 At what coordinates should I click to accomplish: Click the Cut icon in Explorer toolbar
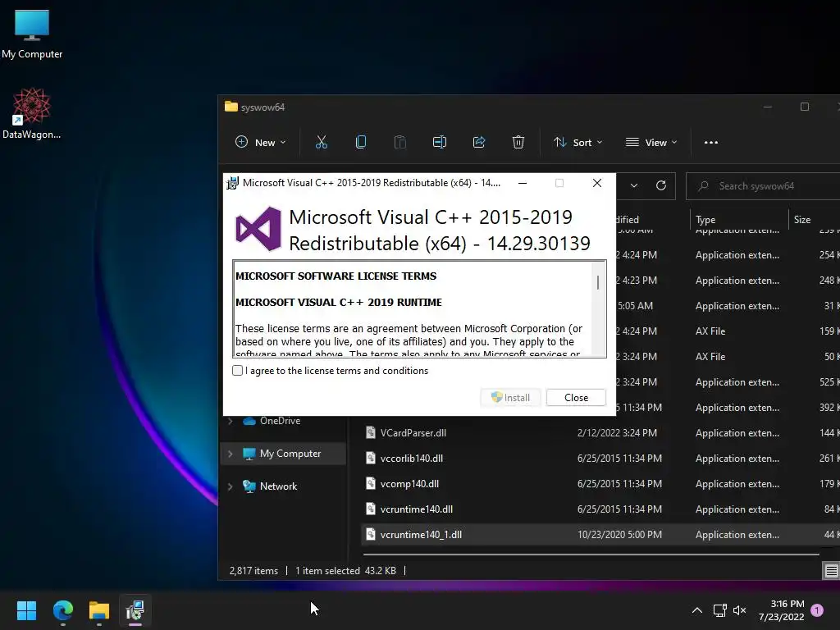click(x=322, y=143)
